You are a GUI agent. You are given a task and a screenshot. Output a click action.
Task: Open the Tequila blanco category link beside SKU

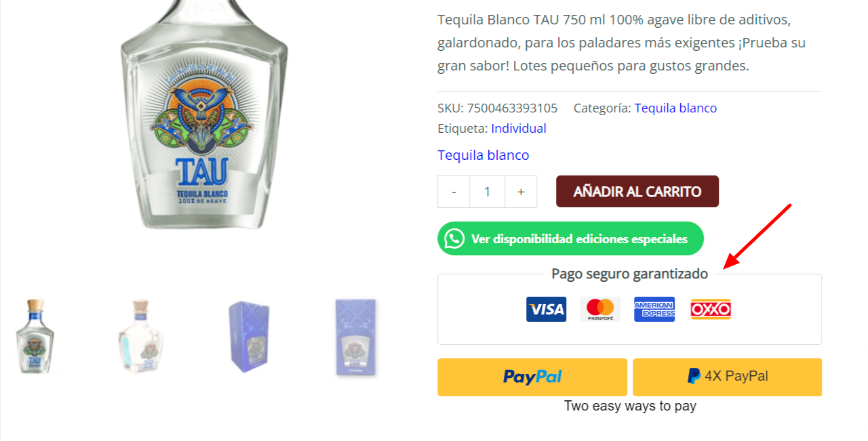(x=675, y=108)
